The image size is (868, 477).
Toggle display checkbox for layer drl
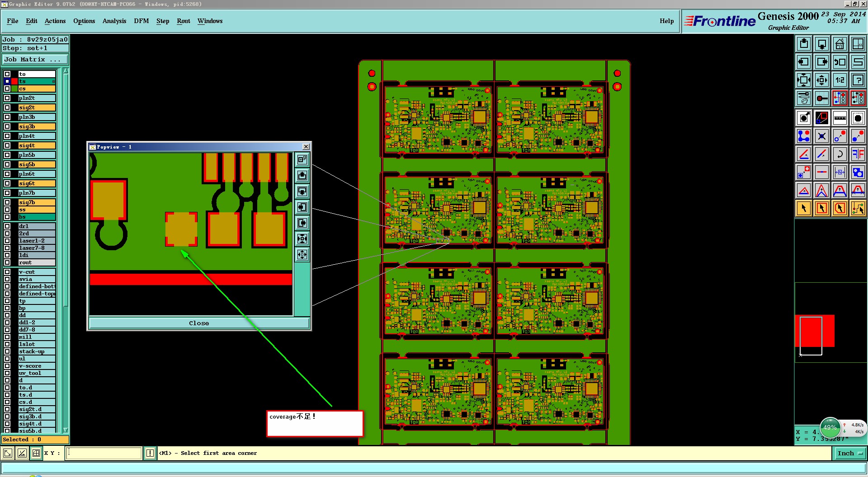[7, 226]
